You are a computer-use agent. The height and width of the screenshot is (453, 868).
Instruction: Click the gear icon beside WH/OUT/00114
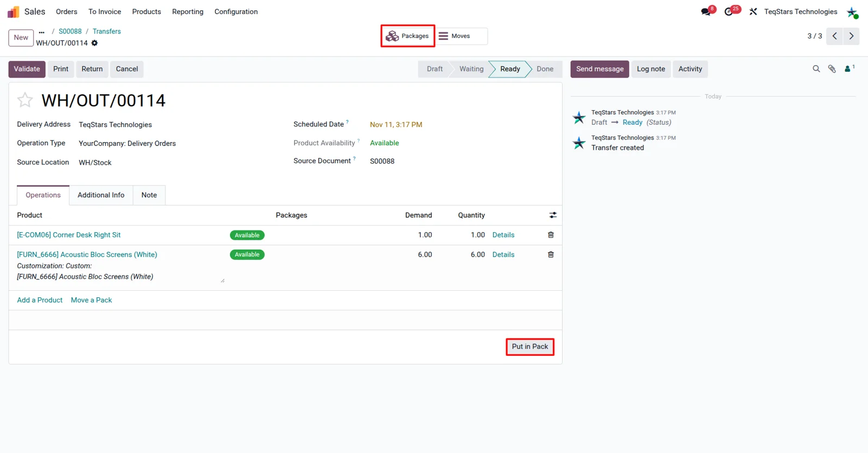(x=94, y=43)
